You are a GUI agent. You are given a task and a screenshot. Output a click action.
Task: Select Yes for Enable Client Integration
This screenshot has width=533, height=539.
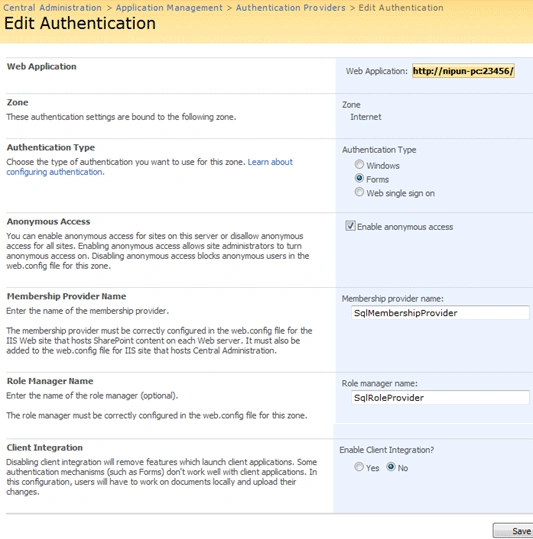point(359,467)
